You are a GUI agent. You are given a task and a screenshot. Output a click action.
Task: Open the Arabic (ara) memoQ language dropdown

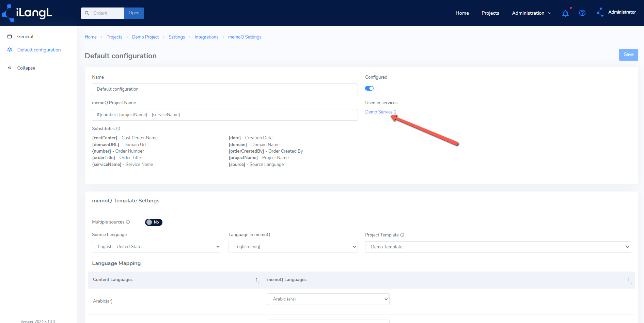coord(328,299)
